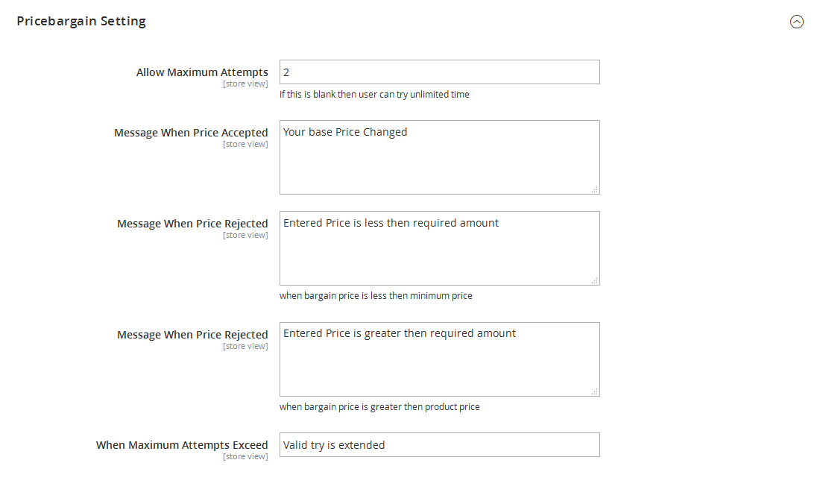Image resolution: width=820 pixels, height=504 pixels.
Task: Focus the Allow Maximum Attempts input field
Action: [439, 72]
